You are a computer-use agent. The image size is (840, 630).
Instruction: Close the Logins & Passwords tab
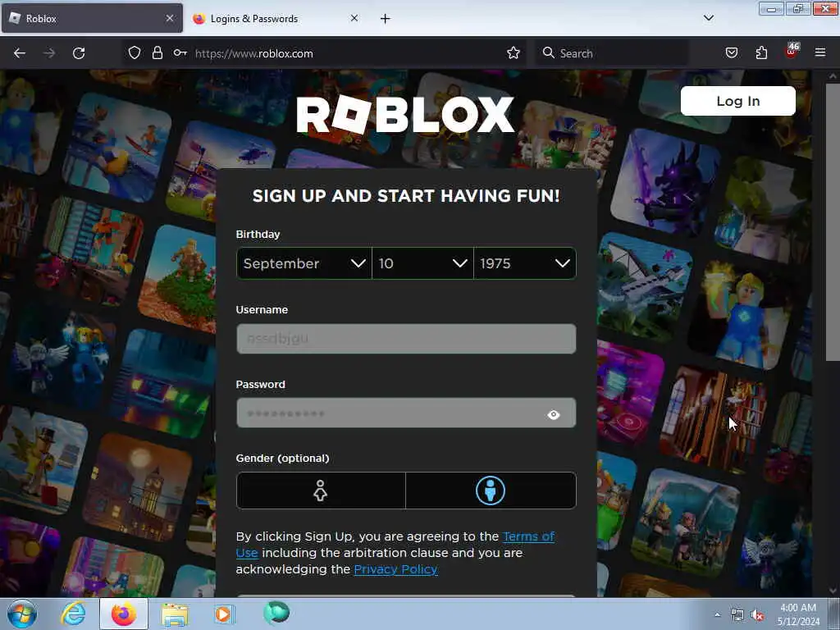pyautogui.click(x=354, y=18)
